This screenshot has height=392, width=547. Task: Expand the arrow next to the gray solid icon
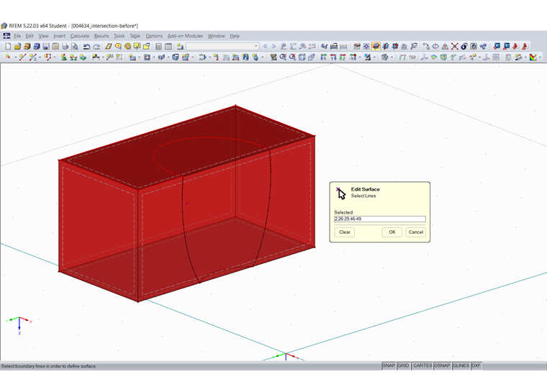point(392,58)
